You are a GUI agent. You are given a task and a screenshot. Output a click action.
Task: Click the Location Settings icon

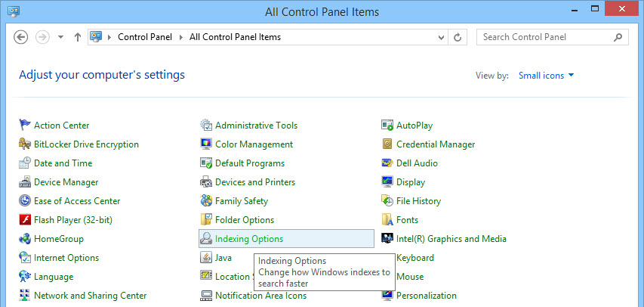(206, 277)
